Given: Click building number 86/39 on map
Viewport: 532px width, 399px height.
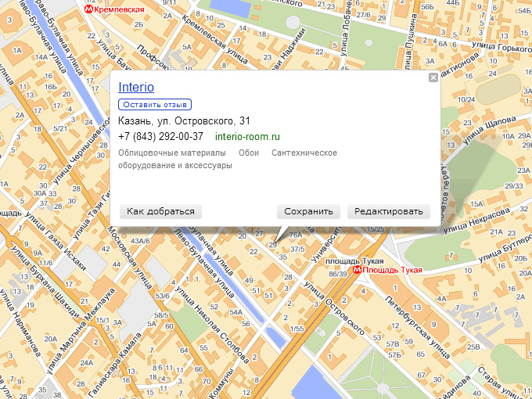Looking at the screenshot, I should coord(338,274).
